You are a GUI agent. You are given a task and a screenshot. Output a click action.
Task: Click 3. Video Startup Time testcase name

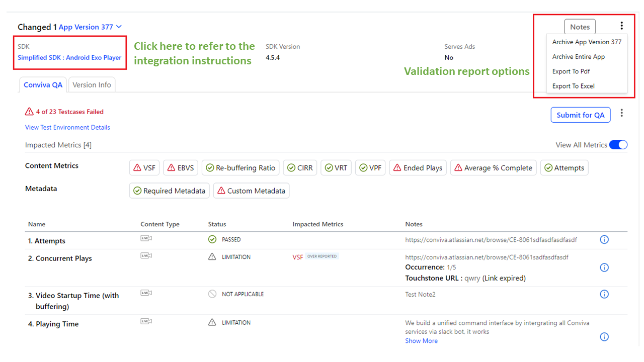tap(73, 301)
